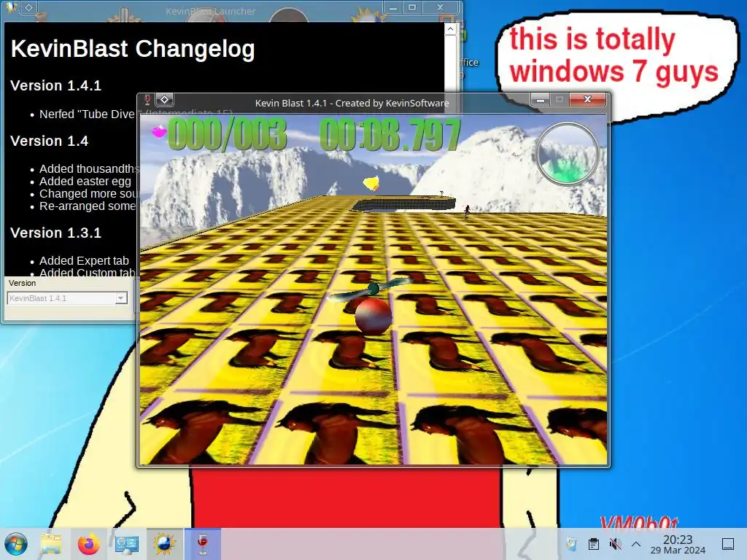Screen dimensions: 747x560
Task: Click the Re-arranged some changelog entry
Action: click(88, 206)
